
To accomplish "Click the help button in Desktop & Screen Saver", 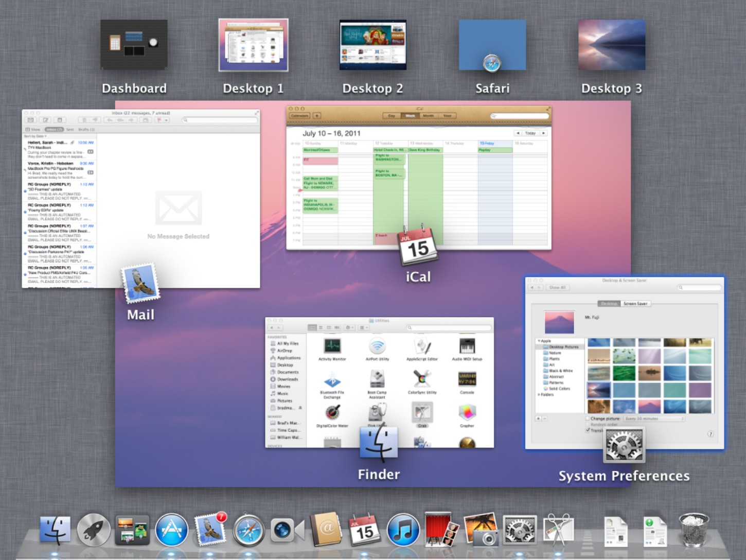I will pyautogui.click(x=711, y=434).
